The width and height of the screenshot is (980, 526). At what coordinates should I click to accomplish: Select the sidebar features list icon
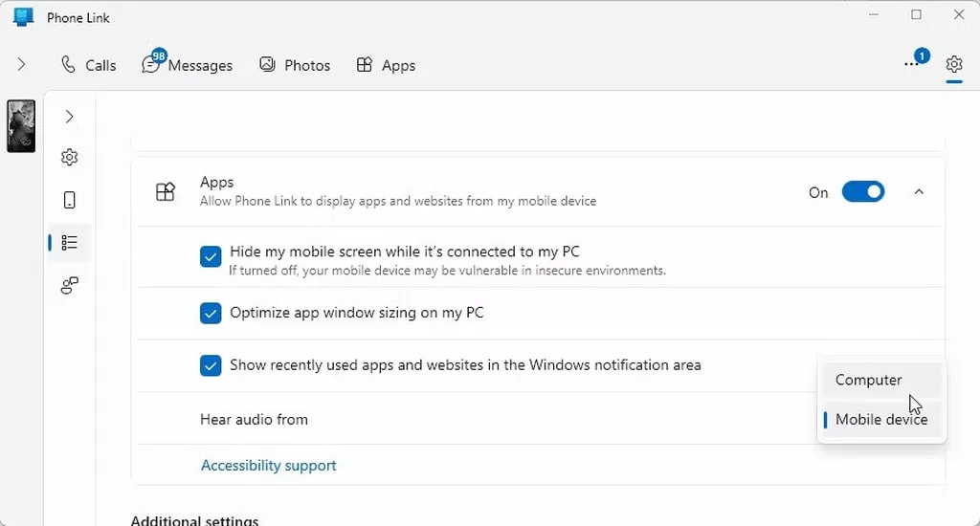(69, 243)
